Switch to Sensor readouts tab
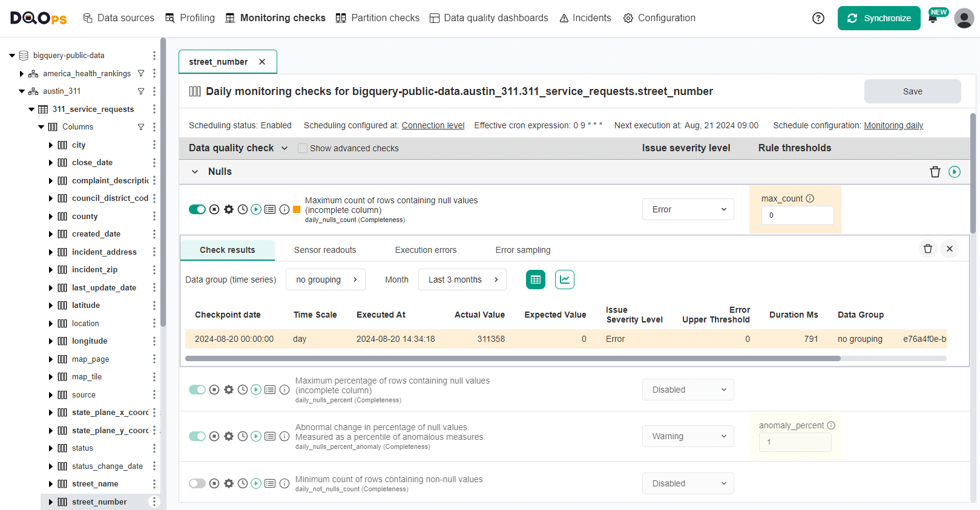The height and width of the screenshot is (510, 980). click(x=325, y=250)
